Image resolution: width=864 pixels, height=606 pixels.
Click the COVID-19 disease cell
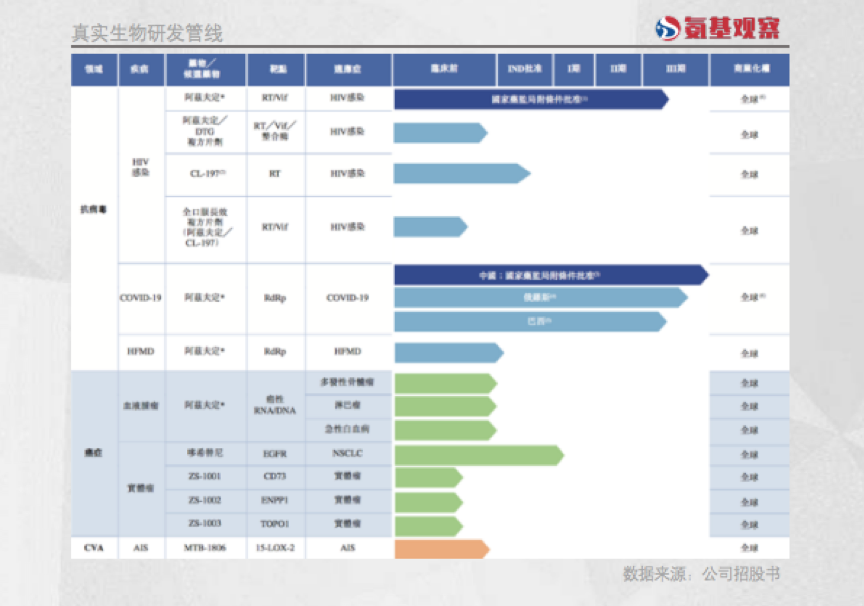pyautogui.click(x=140, y=298)
